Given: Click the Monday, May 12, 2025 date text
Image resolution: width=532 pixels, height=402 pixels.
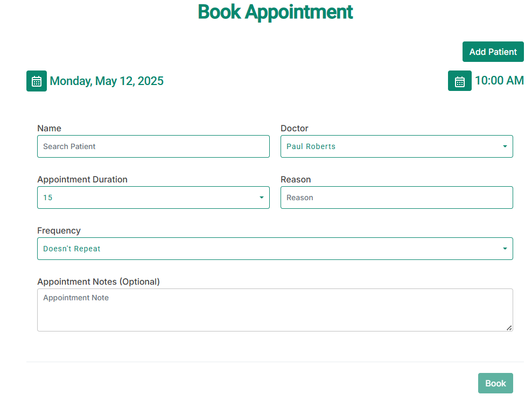Looking at the screenshot, I should (107, 81).
